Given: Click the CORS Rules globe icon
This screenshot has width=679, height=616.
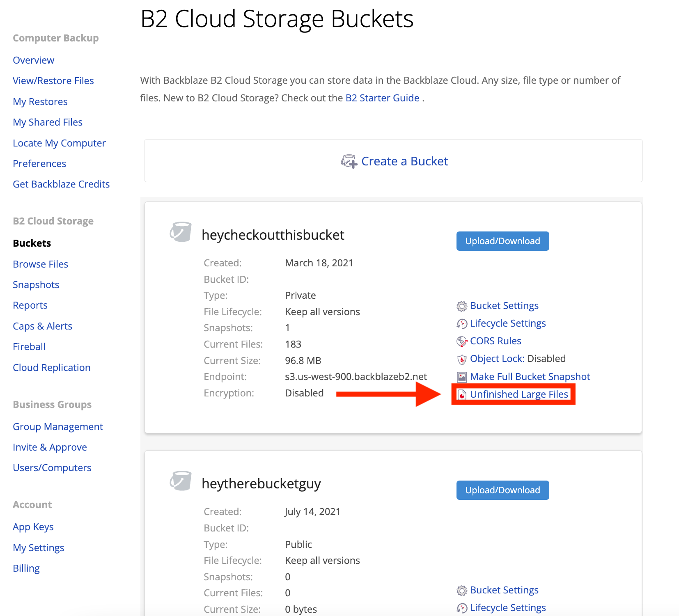Looking at the screenshot, I should (462, 341).
